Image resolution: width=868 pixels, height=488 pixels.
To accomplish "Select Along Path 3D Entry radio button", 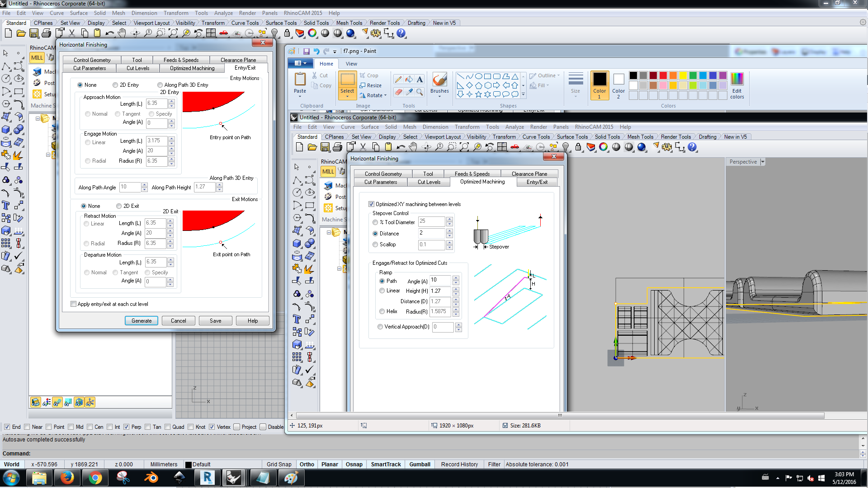I will [x=160, y=85].
